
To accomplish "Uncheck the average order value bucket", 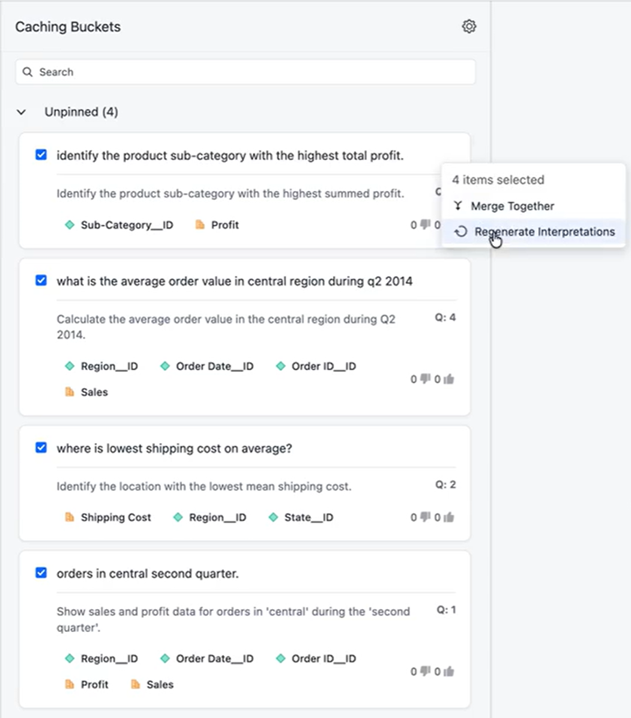I will click(x=41, y=281).
